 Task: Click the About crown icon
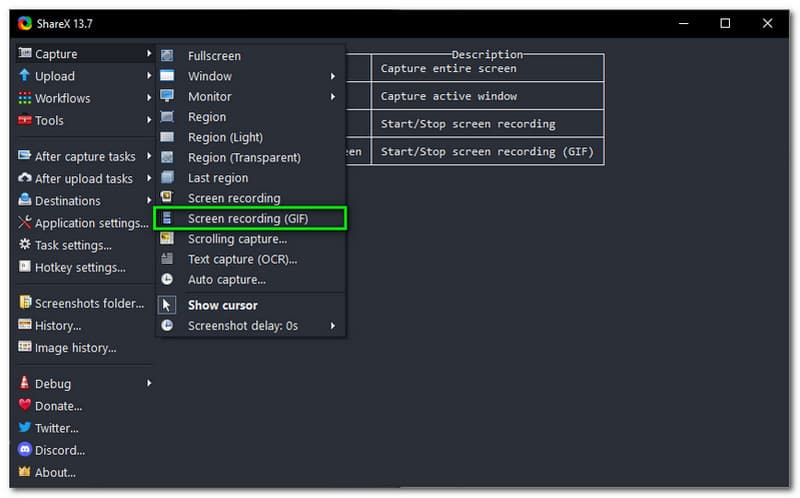pos(25,472)
